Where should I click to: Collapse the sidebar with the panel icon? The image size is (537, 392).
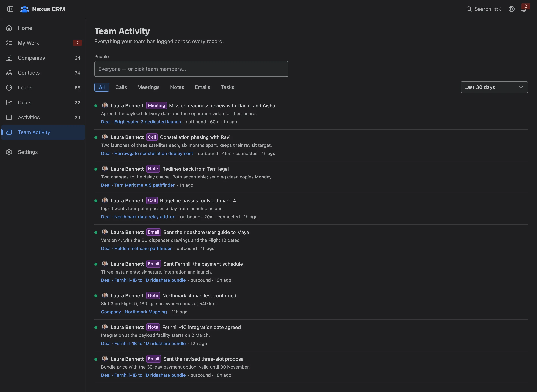[10, 9]
